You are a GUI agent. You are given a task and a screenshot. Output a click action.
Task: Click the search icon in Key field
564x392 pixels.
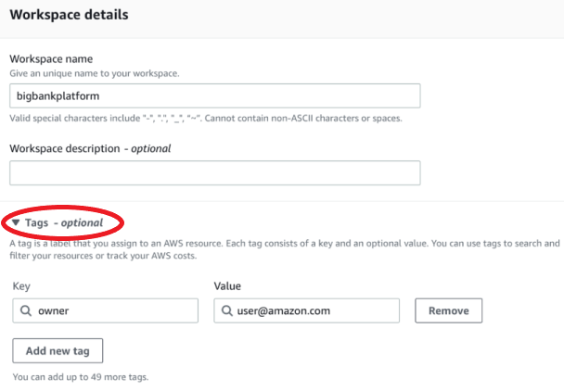point(25,311)
